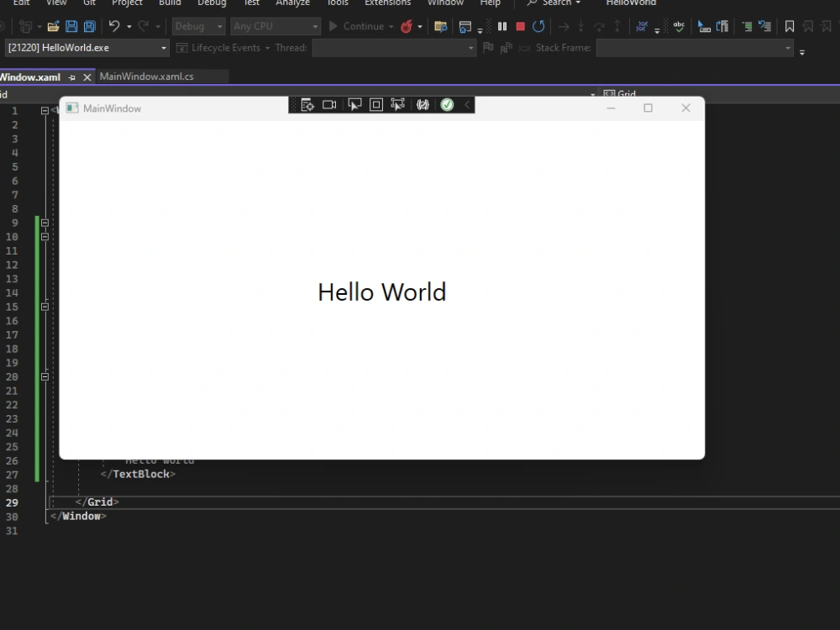Click the Step Into arrow icon

(x=580, y=26)
